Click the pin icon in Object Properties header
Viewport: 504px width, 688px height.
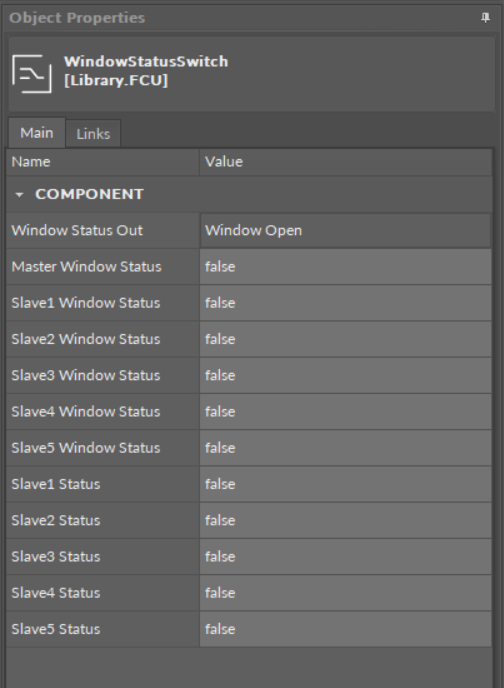485,18
